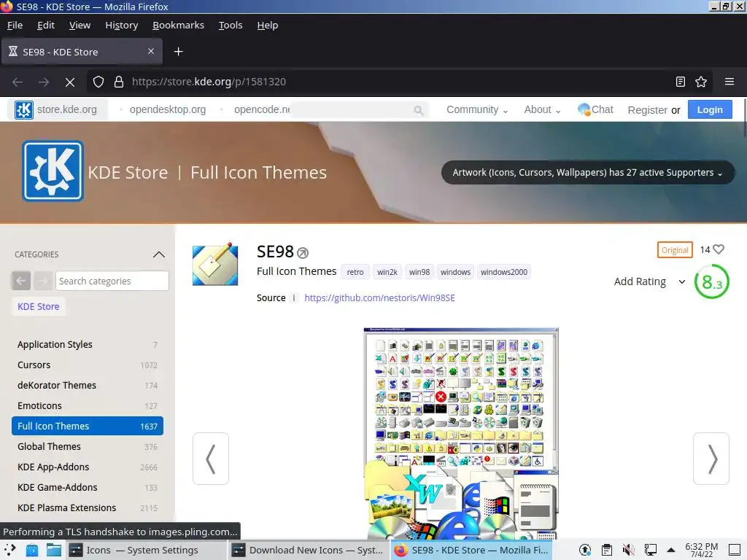Open the About dropdown menu
The image size is (747, 560).
542,110
